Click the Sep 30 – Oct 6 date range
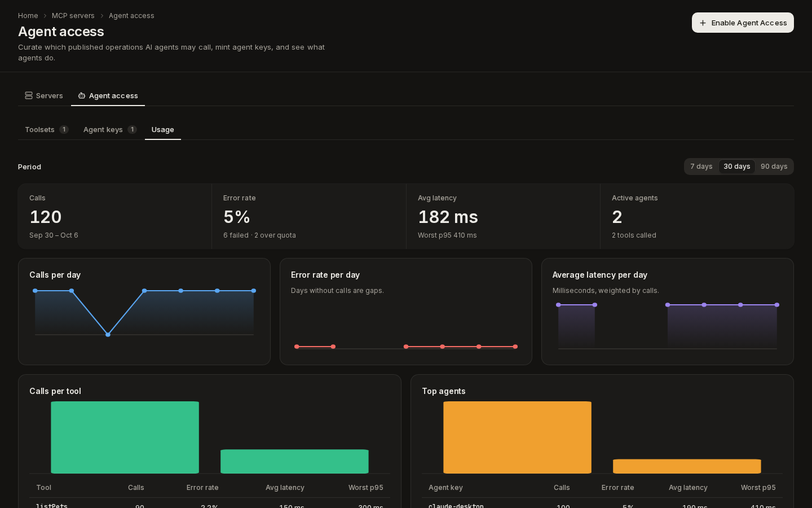The image size is (812, 508). 54,235
